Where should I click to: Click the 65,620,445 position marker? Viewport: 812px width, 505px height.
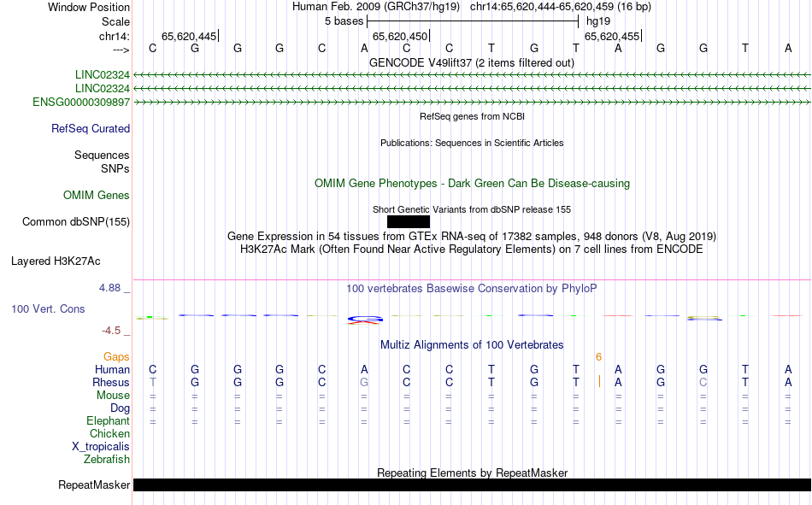189,36
